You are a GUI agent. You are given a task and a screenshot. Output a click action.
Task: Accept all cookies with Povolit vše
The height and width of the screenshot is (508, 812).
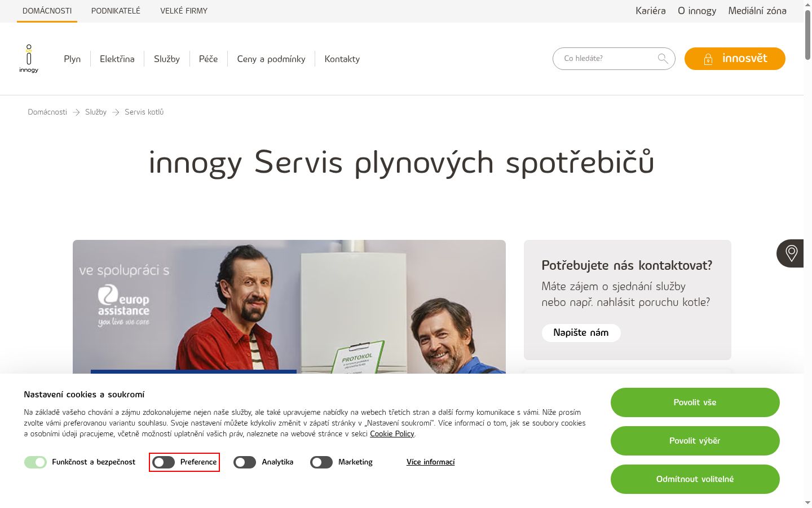695,402
